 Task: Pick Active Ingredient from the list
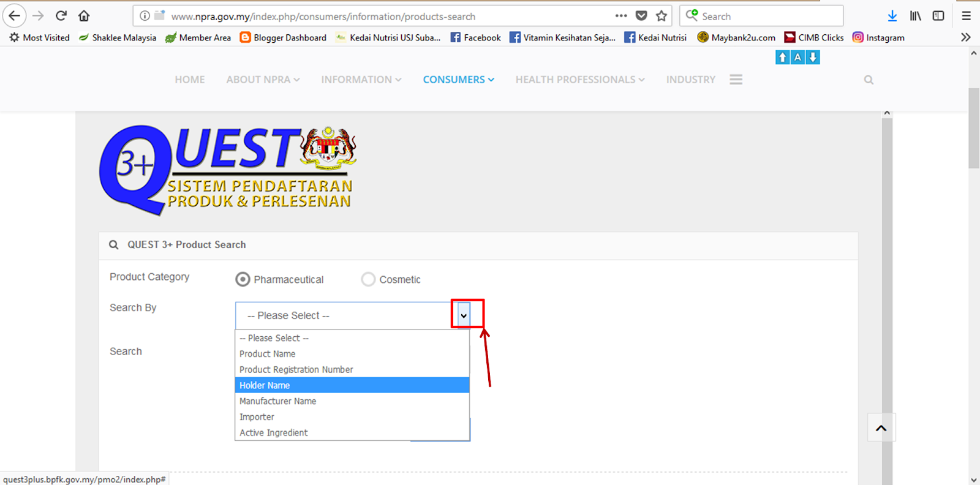(x=352, y=433)
